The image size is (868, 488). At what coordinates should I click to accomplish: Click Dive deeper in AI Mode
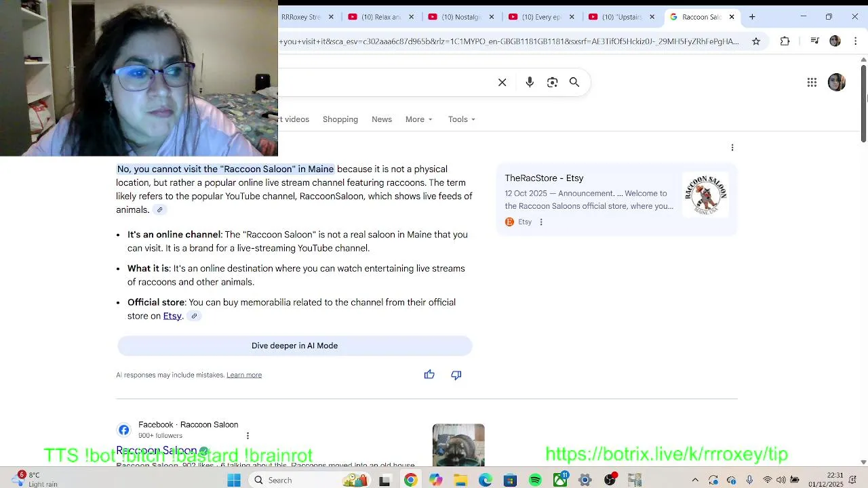(294, 346)
